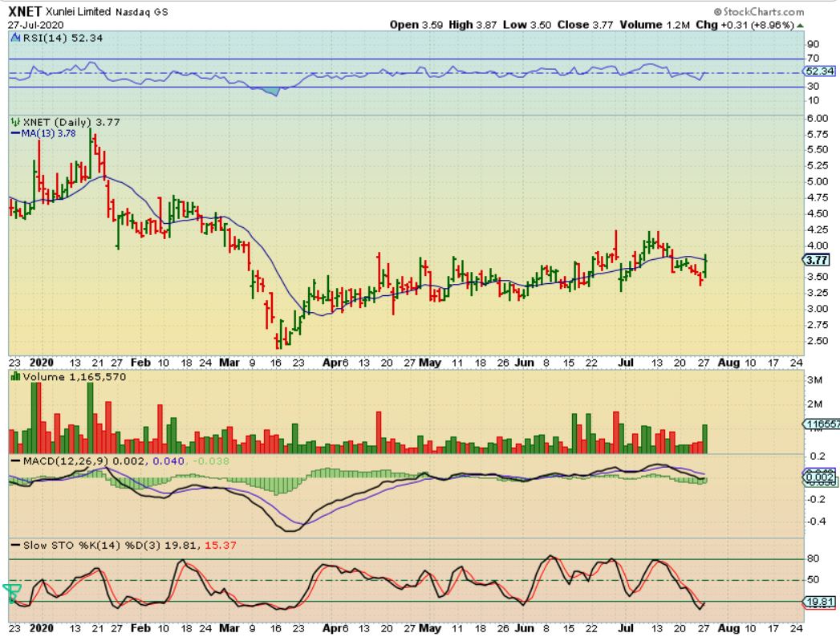Screen dimensions: 840x637
Task: Click the Volume panel histogram legend icon
Action: pos(14,375)
